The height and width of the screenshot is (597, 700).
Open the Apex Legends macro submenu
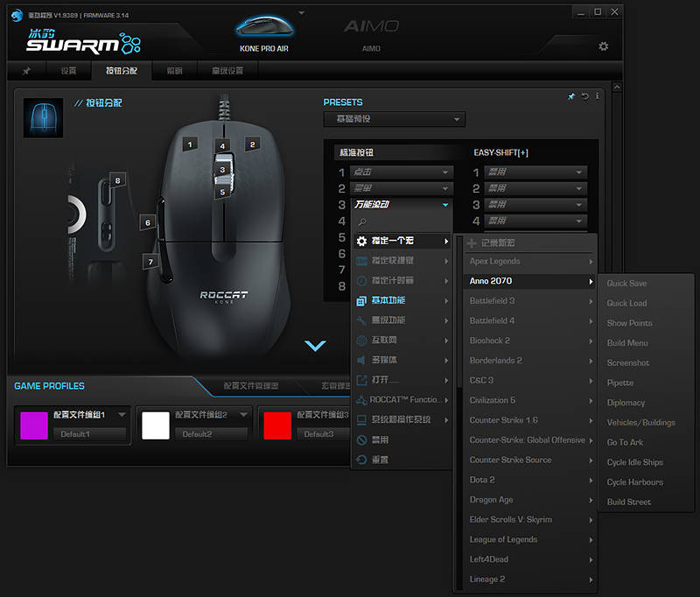529,261
